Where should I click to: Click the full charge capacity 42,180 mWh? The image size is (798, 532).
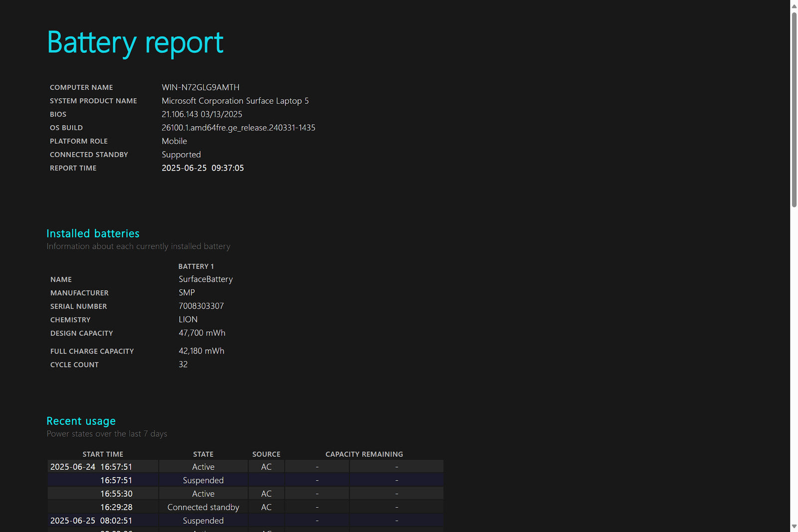(x=201, y=351)
